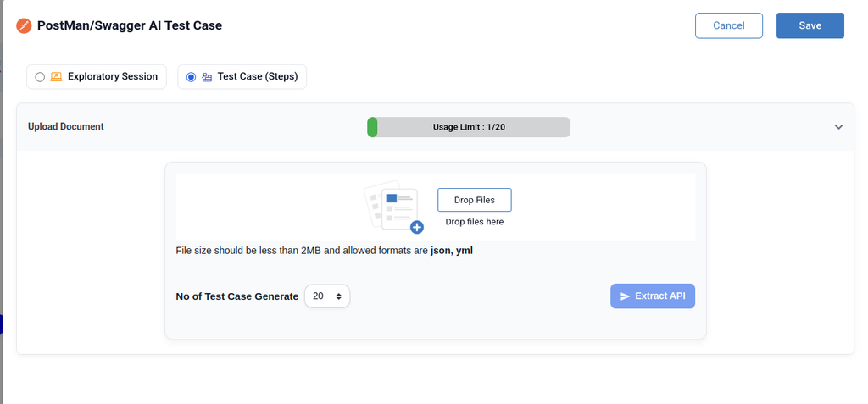868x404 pixels.
Task: Click the Test Case steps icon
Action: point(207,77)
